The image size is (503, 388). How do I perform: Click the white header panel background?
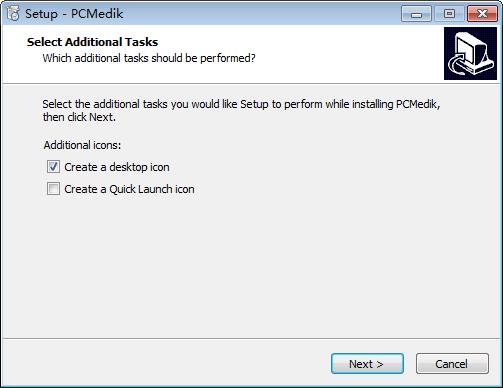click(333, 53)
